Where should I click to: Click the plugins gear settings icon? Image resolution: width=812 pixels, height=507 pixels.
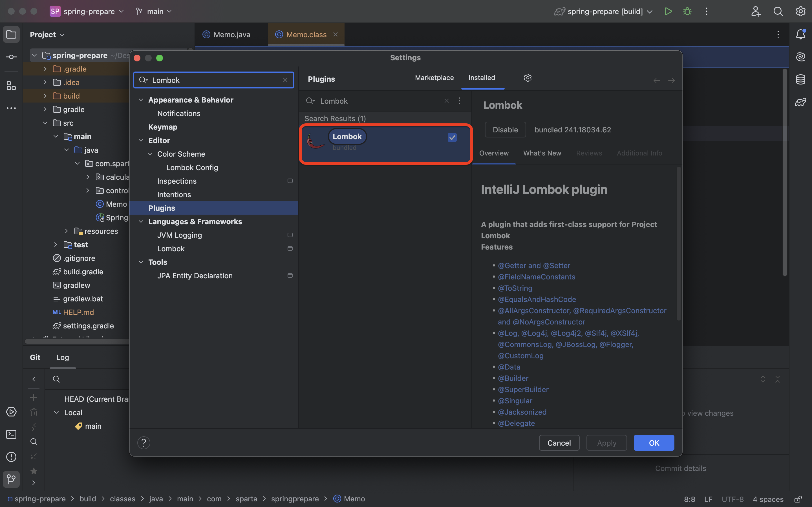point(528,78)
